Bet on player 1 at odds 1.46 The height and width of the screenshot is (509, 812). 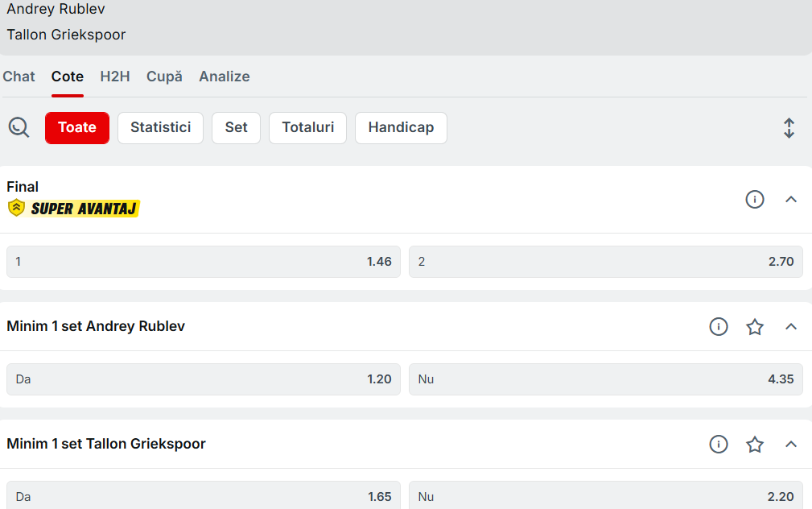tap(203, 262)
